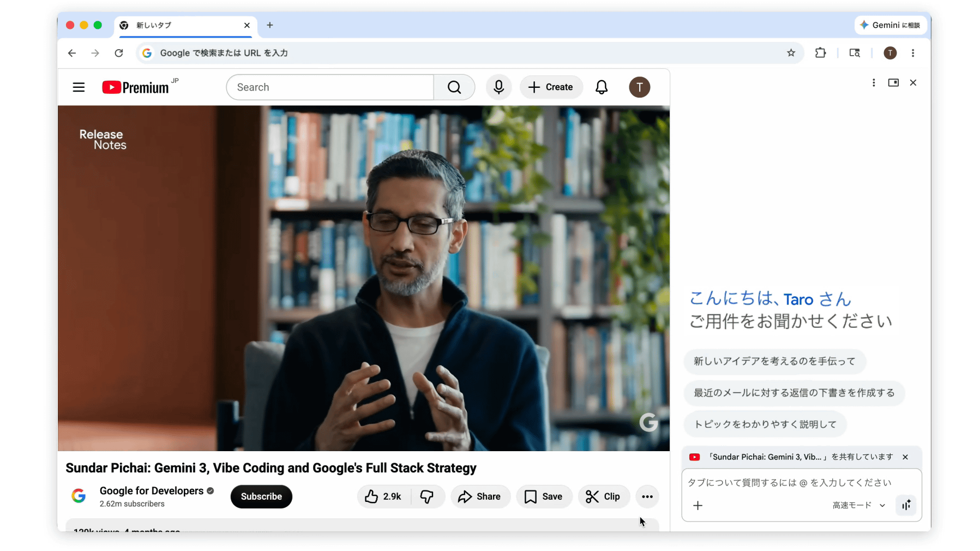Open the YouTube hamburger menu

coord(79,87)
